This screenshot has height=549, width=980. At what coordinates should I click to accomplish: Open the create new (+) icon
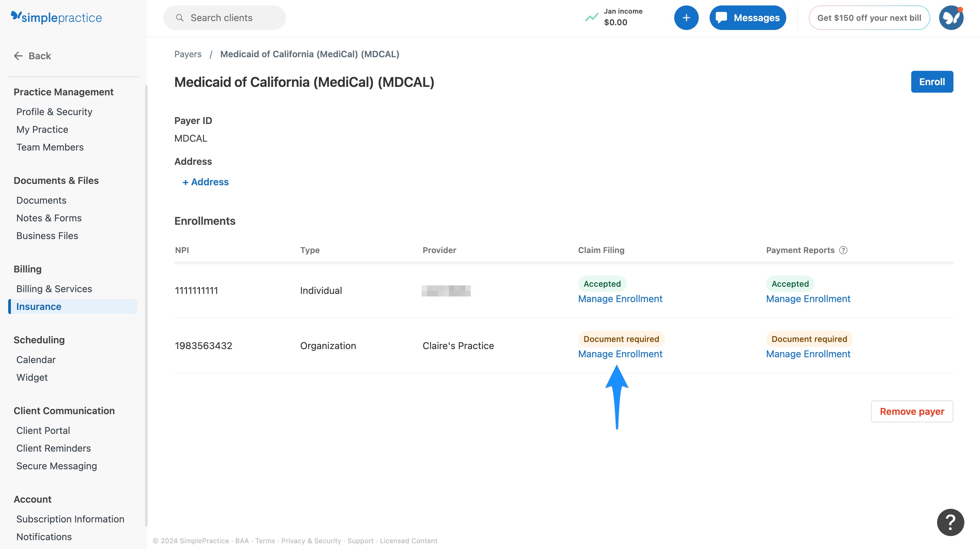pyautogui.click(x=686, y=17)
